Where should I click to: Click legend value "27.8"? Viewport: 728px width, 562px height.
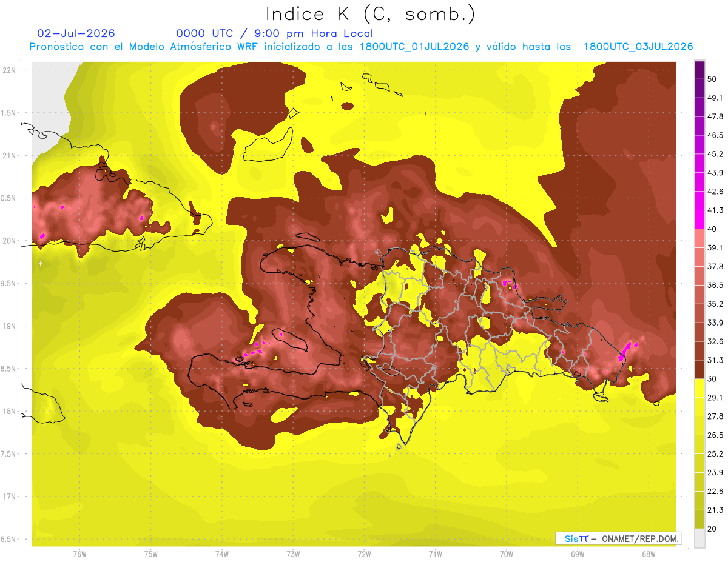[x=715, y=416]
